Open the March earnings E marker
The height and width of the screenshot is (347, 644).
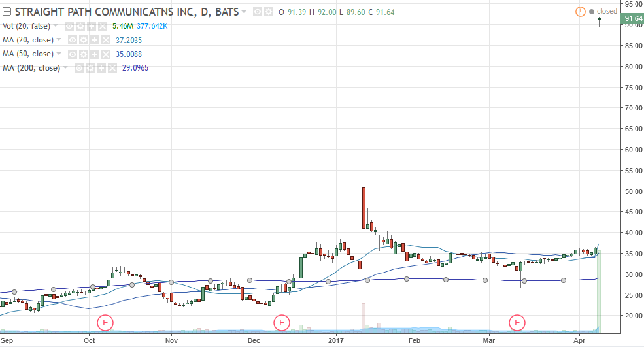517,323
